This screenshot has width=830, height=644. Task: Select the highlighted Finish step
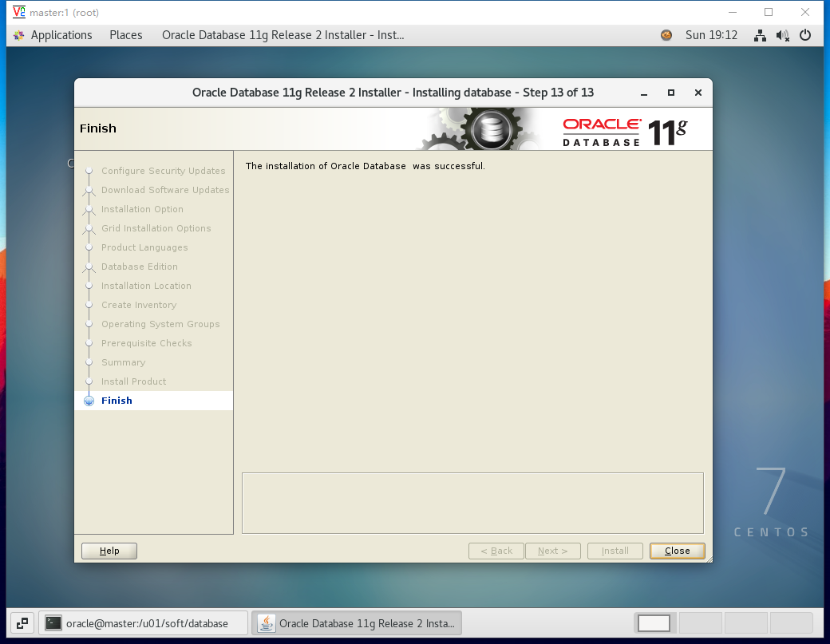pos(153,401)
